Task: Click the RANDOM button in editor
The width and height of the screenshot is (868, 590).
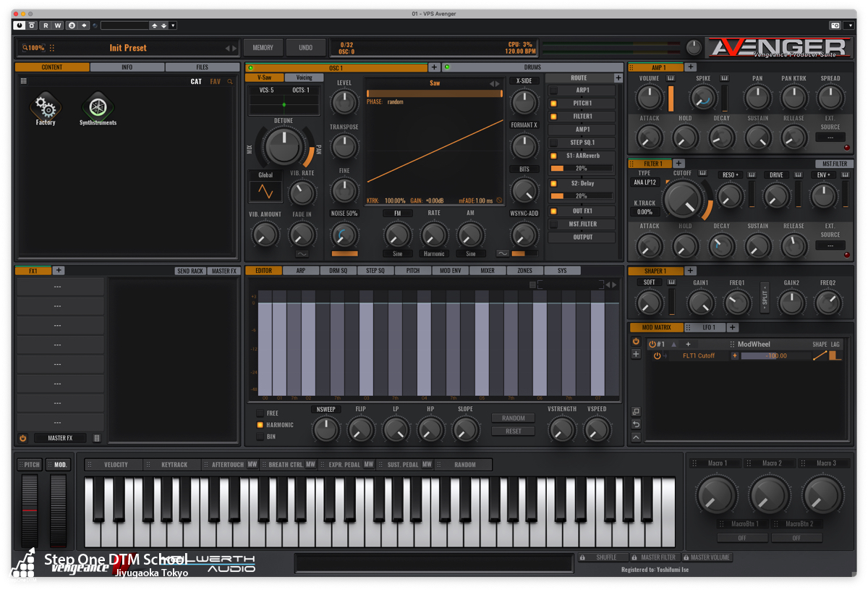Action: point(513,418)
